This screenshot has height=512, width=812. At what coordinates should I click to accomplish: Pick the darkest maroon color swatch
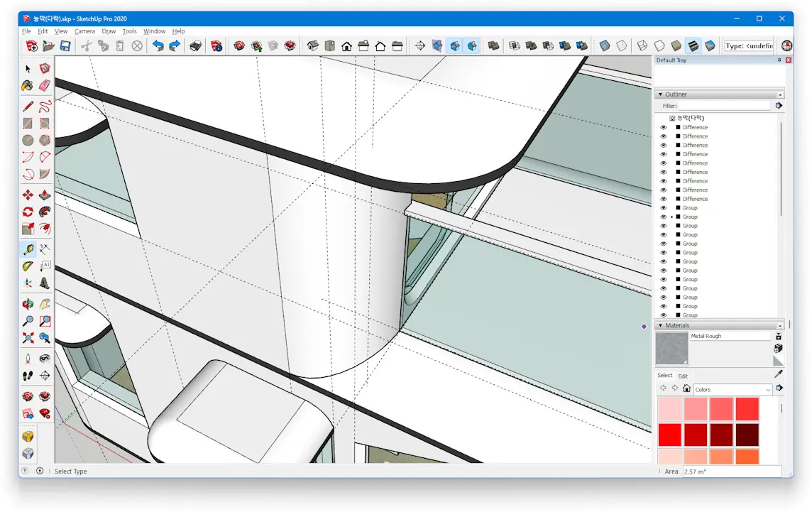click(x=747, y=435)
